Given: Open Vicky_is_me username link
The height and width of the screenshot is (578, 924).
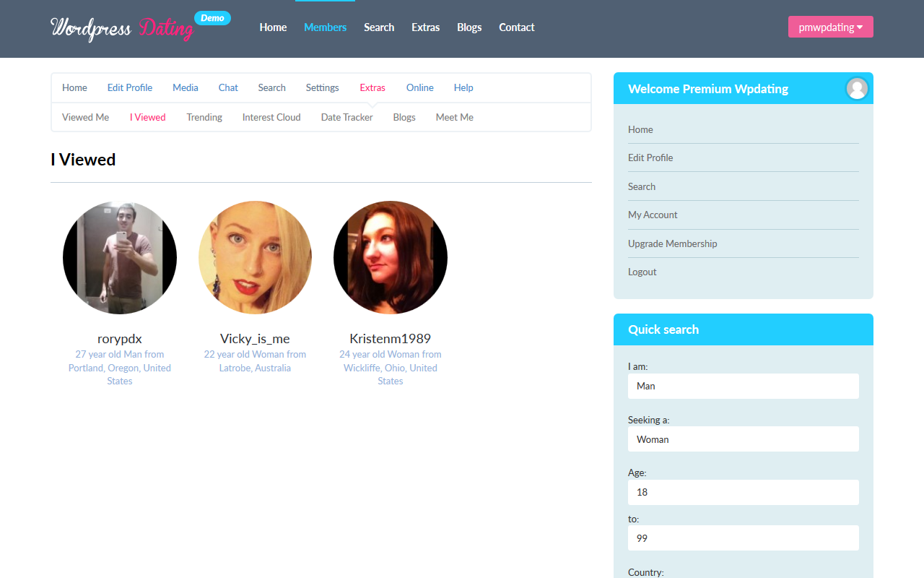Looking at the screenshot, I should pos(255,338).
